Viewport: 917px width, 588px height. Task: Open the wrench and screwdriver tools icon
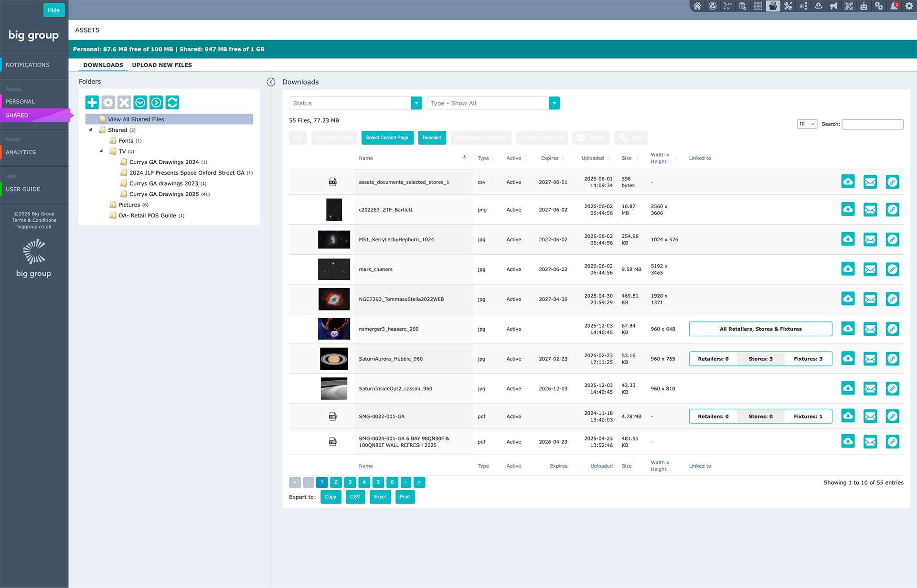788,6
